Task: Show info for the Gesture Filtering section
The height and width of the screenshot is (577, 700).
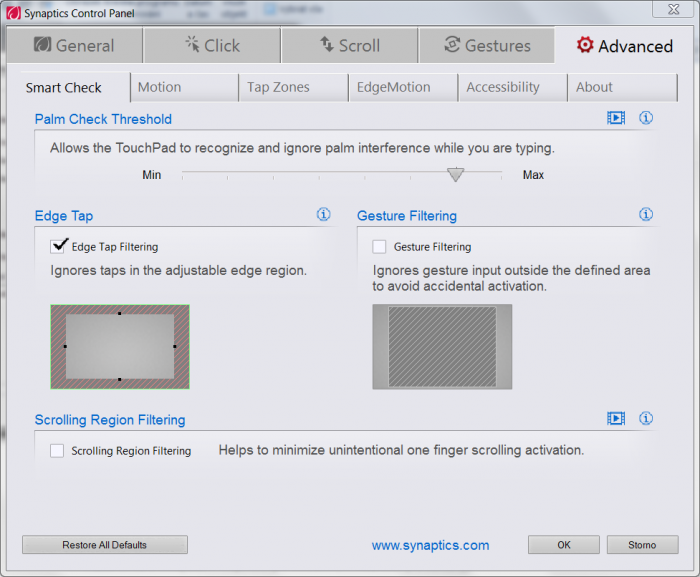Action: 646,215
